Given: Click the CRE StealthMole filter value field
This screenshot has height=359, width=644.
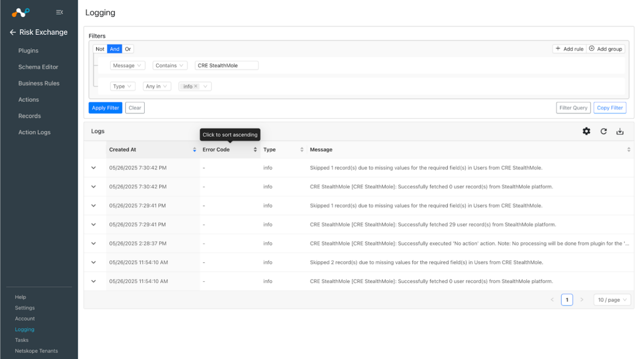Looking at the screenshot, I should pos(227,65).
